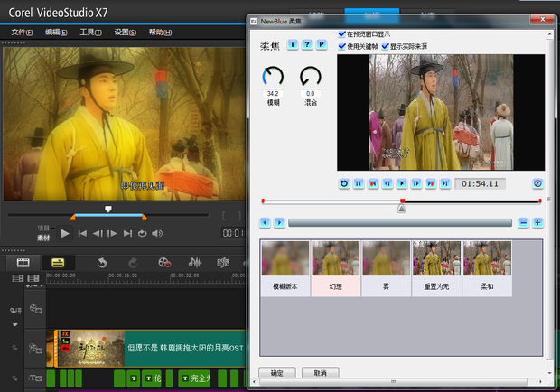The width and height of the screenshot is (560, 392).
Task: Toggle 显示实际来源 checkbox
Action: click(386, 45)
